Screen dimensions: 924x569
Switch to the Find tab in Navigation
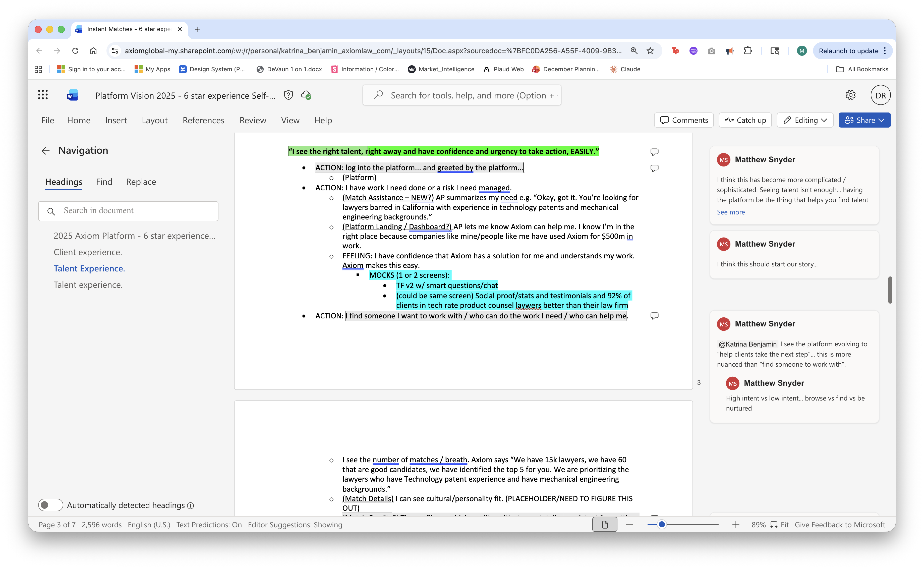point(104,182)
